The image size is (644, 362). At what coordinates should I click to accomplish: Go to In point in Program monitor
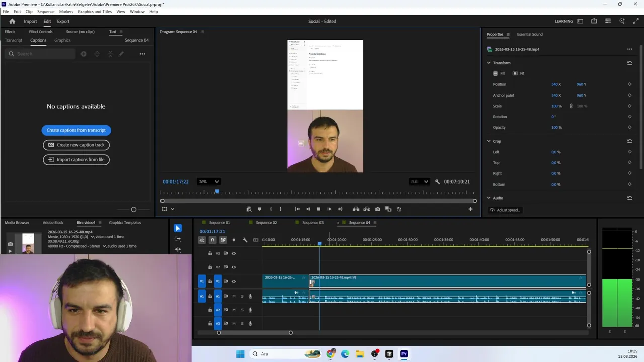[297, 209]
